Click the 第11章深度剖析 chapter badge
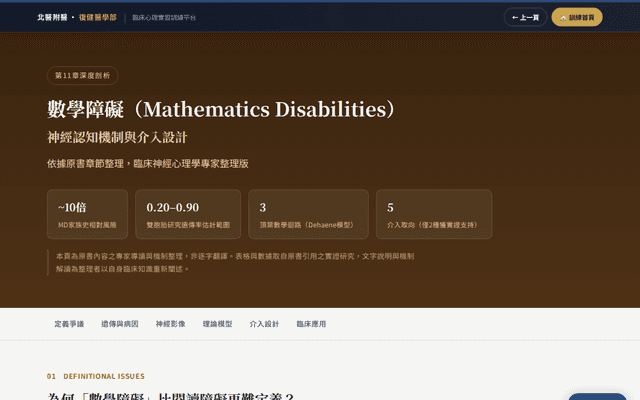The image size is (640, 400). click(82, 76)
